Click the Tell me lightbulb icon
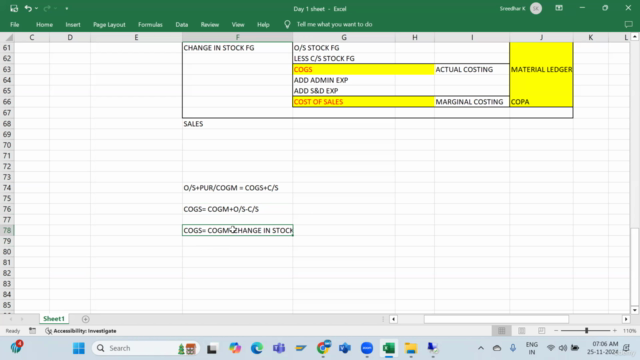The width and height of the screenshot is (640, 360). click(x=287, y=24)
